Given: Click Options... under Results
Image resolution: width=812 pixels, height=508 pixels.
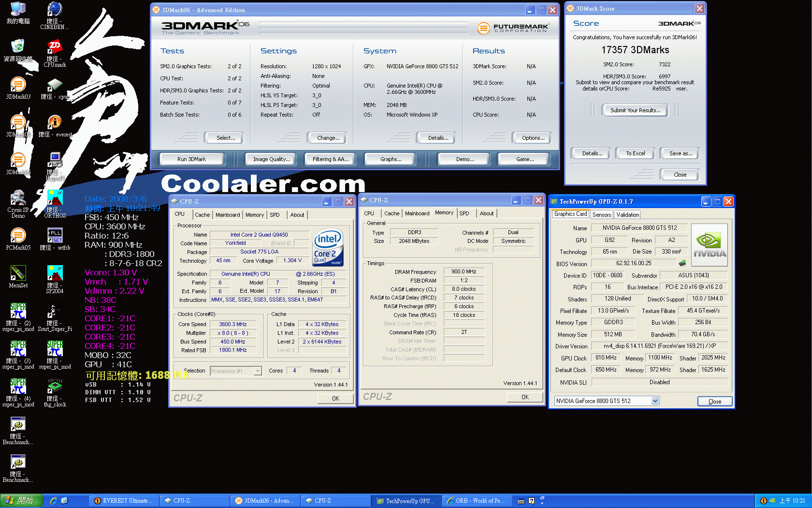Looking at the screenshot, I should pos(533,138).
